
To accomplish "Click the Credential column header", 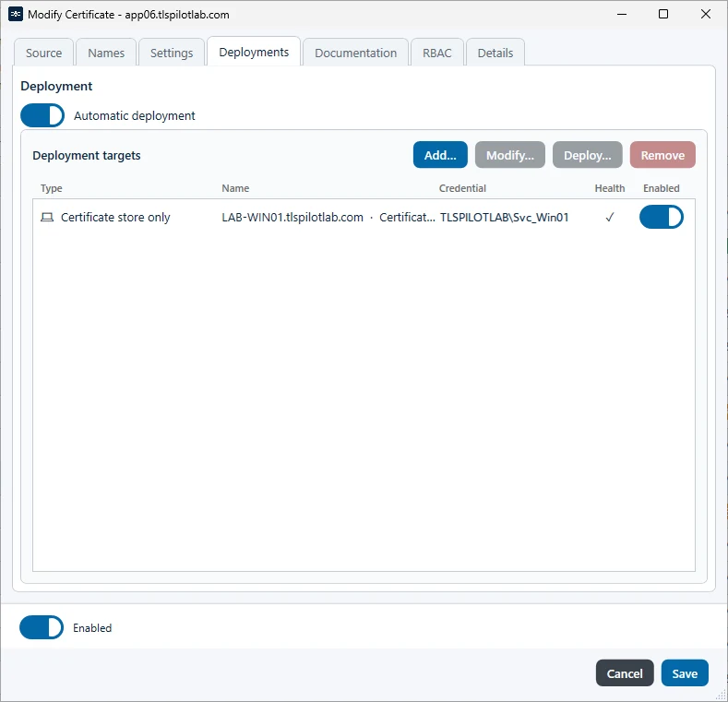I will click(462, 188).
